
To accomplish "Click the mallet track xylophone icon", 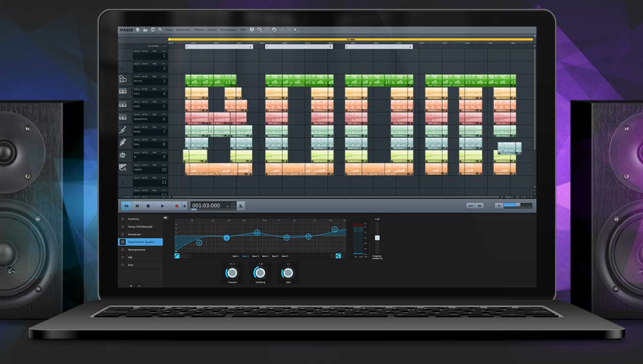I will (123, 168).
